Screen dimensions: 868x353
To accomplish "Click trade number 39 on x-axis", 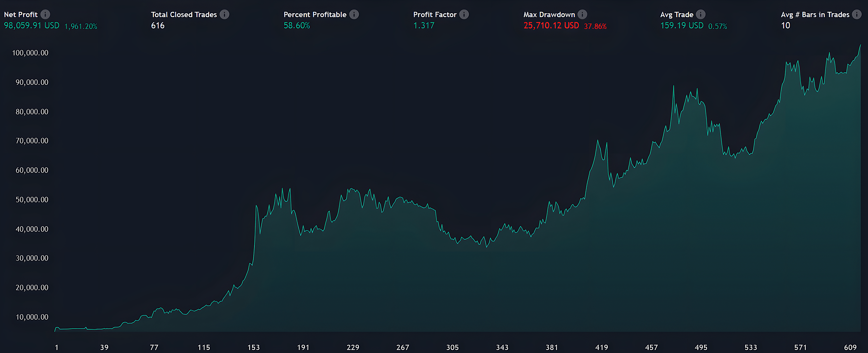I will click(x=105, y=347).
